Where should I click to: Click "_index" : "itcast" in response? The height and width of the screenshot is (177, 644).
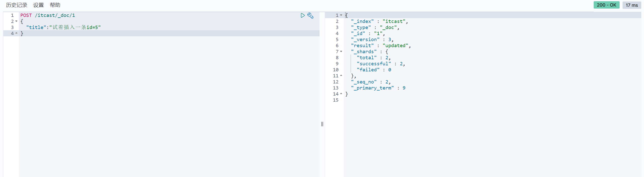point(379,21)
